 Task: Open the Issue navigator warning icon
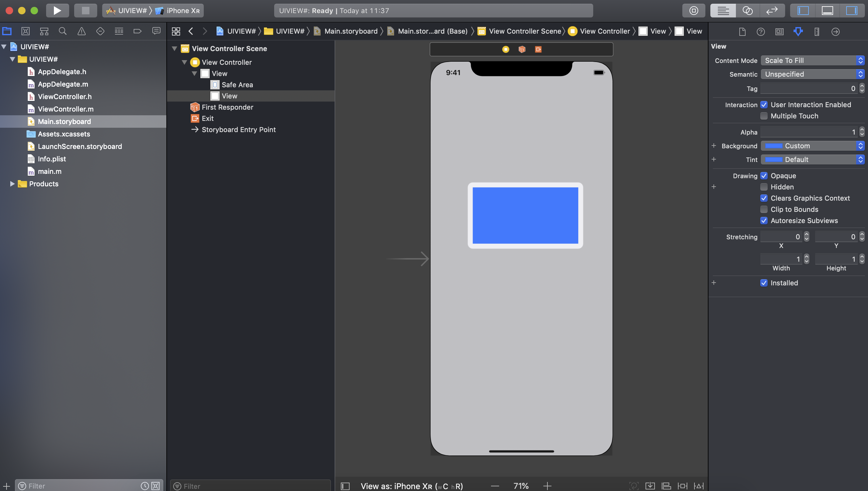(x=82, y=31)
